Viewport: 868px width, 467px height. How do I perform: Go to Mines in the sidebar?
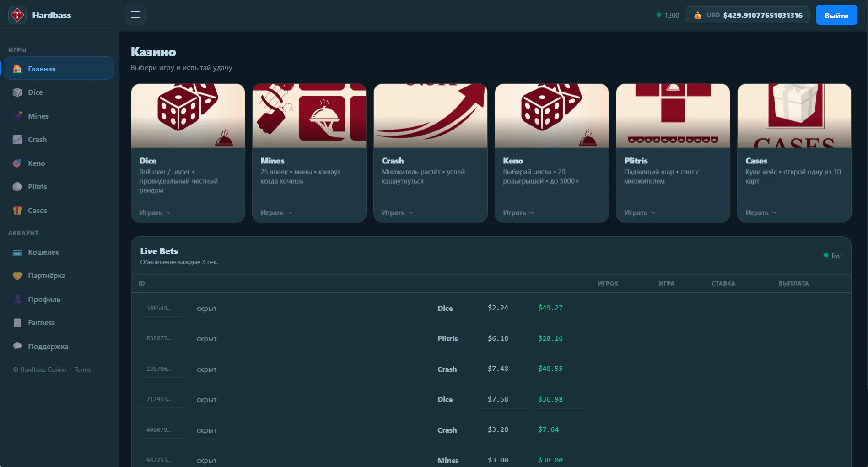[59, 116]
